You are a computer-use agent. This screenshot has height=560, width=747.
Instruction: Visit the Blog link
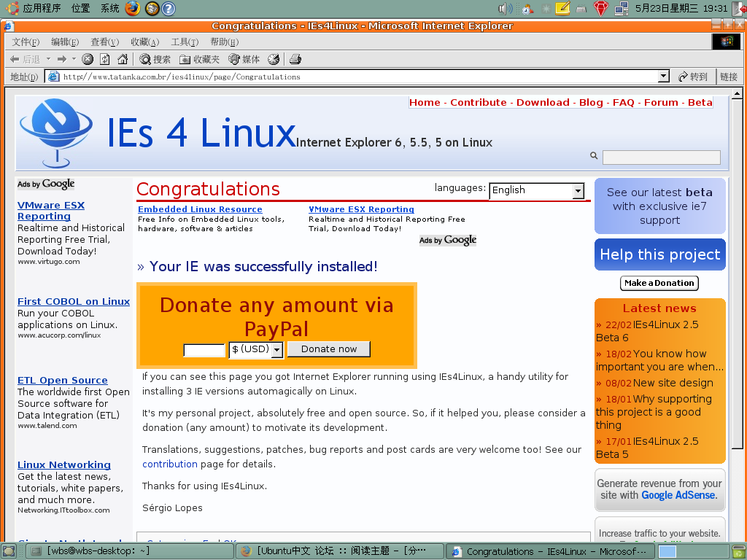tap(591, 102)
